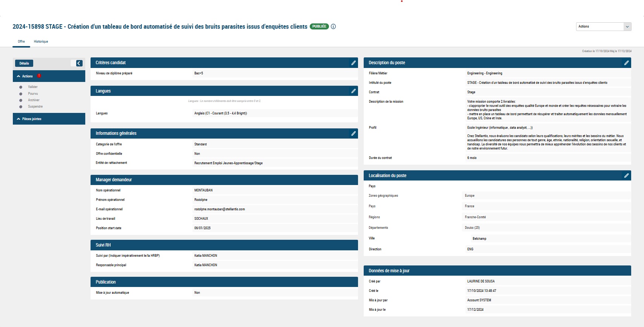
Task: Click the green PUBLIÉE status badge
Action: [x=319, y=26]
